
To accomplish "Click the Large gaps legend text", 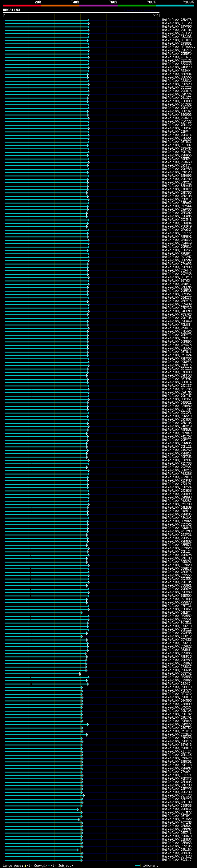I will pyautogui.click(x=13, y=865).
